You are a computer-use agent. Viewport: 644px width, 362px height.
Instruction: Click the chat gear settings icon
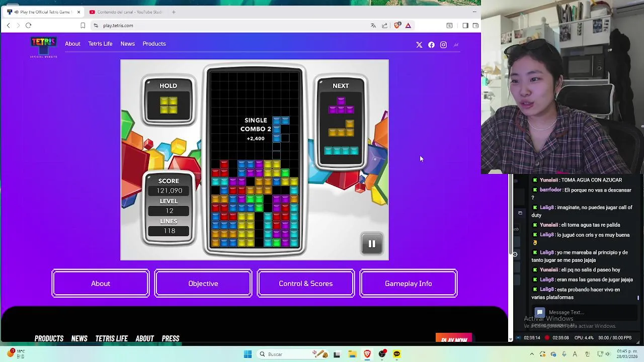[x=515, y=254]
